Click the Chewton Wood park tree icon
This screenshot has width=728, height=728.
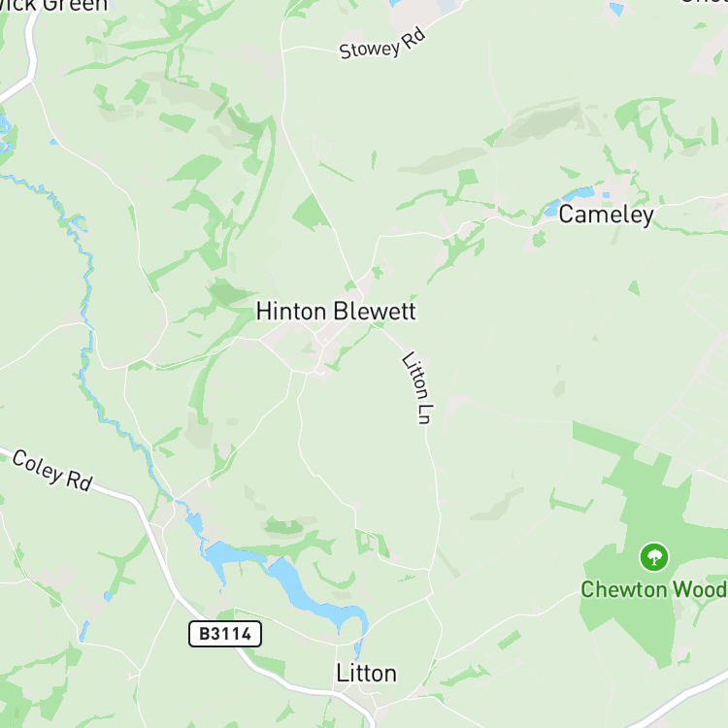(654, 557)
